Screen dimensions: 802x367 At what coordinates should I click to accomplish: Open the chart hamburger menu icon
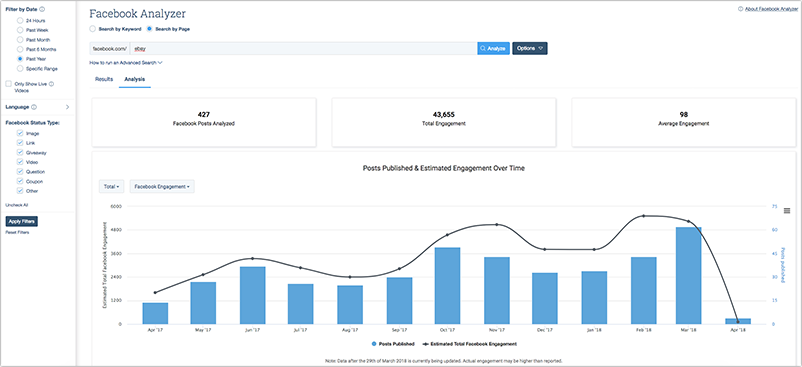(787, 211)
